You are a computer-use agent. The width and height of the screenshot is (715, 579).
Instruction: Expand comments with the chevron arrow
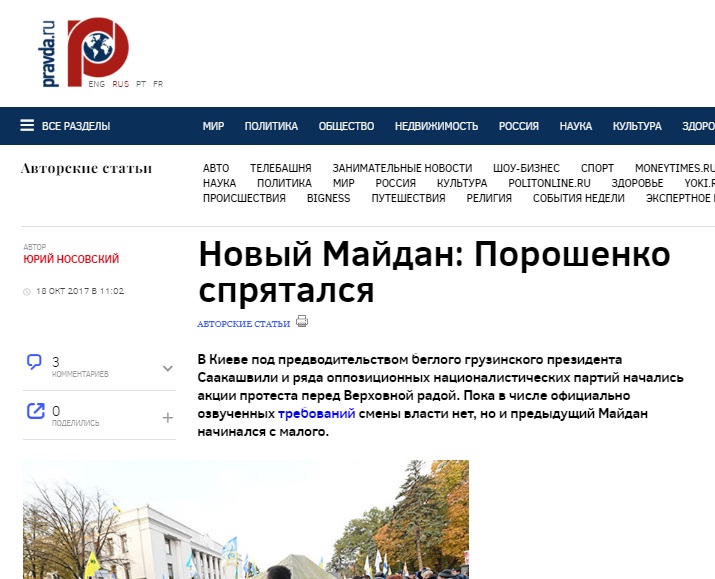[168, 368]
